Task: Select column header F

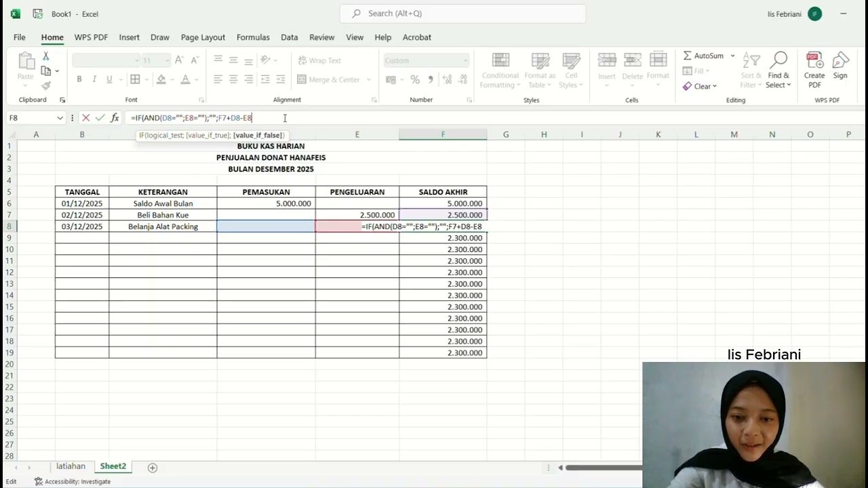Action: [443, 134]
